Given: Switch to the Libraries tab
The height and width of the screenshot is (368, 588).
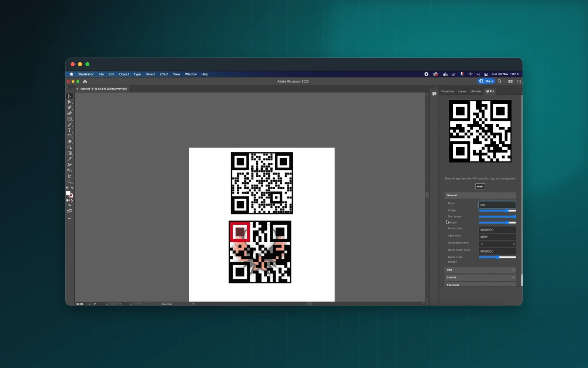Looking at the screenshot, I should (476, 91).
